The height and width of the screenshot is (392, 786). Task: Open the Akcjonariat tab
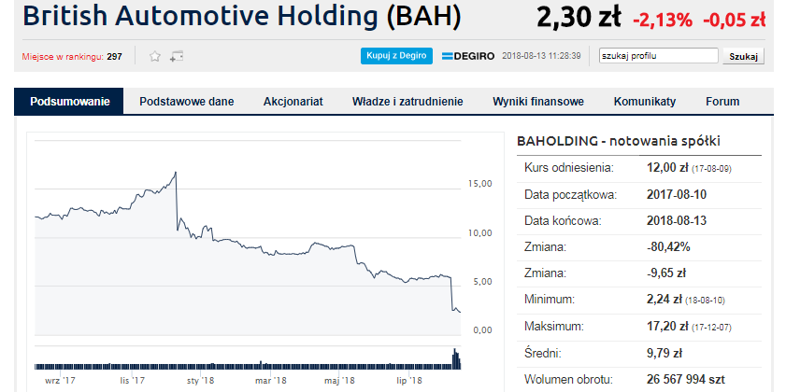pyautogui.click(x=293, y=101)
